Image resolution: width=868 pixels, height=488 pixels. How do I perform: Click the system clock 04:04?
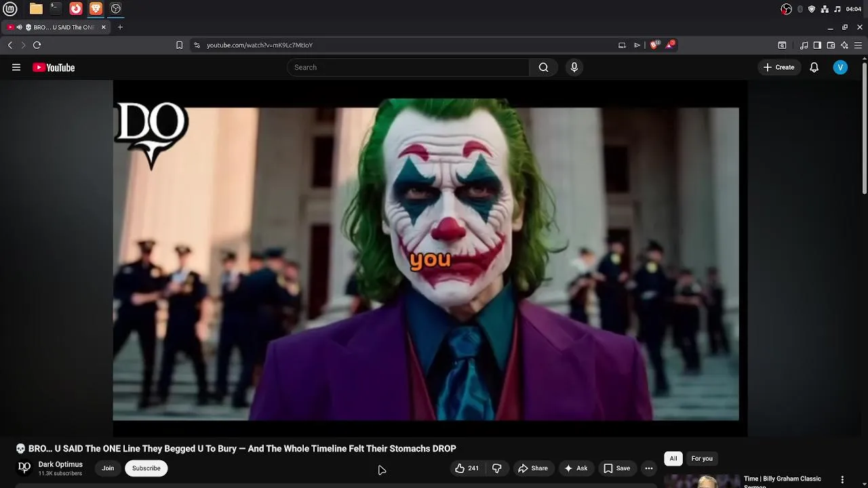(x=854, y=9)
